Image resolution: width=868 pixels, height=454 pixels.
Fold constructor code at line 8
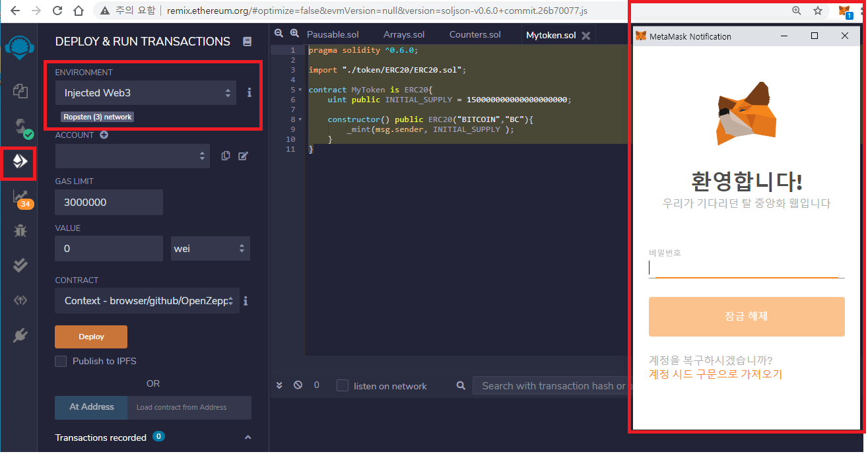point(300,119)
